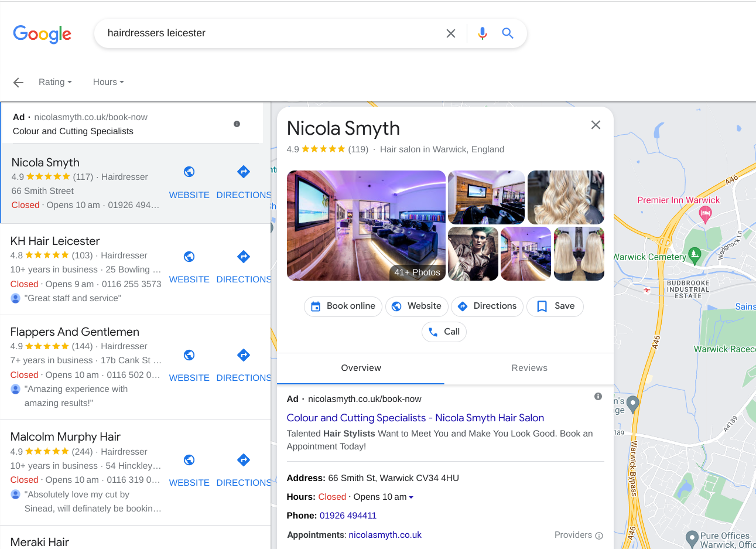Open the Rating filter dropdown
Screen dimensions: 756x549
(x=55, y=82)
